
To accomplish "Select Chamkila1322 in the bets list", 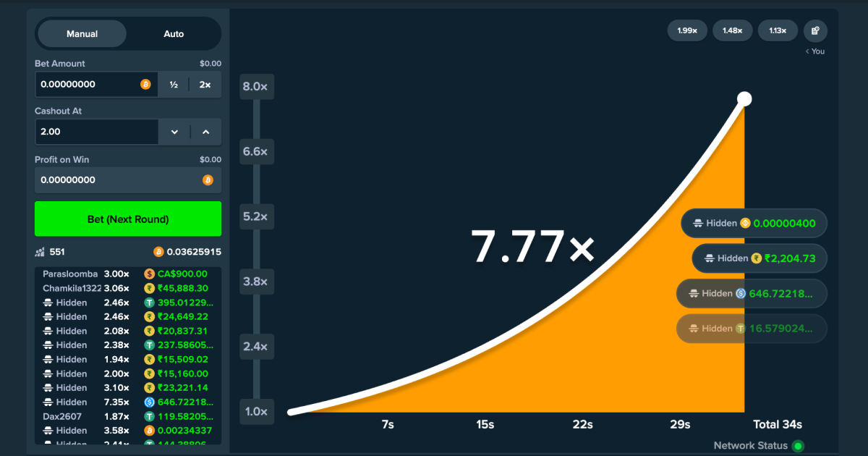I will tap(72, 288).
